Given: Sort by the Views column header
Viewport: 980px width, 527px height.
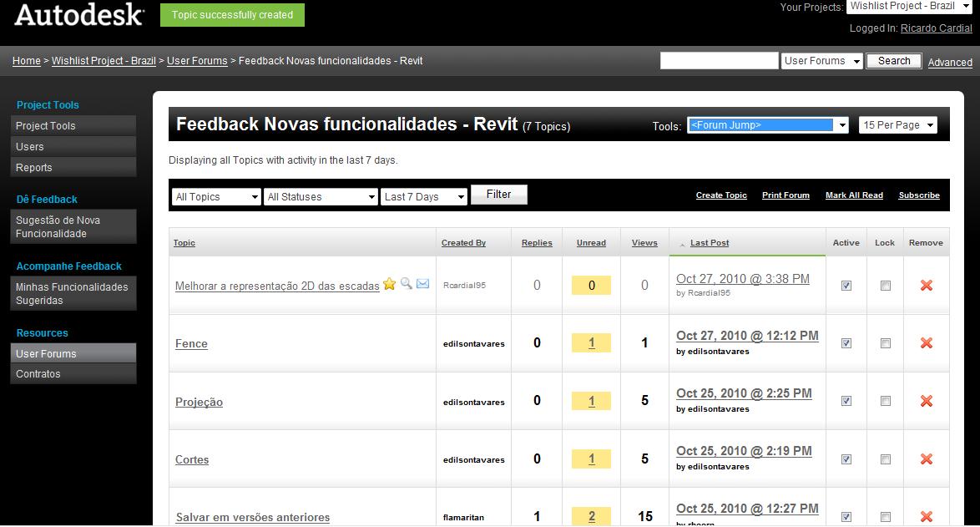Looking at the screenshot, I should 644,242.
